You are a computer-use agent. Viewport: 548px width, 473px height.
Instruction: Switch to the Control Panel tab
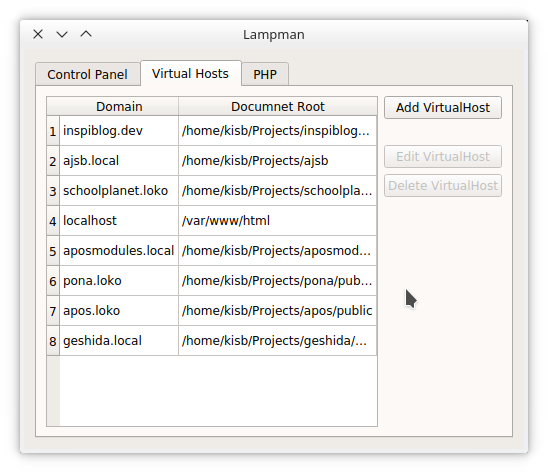[x=87, y=74]
